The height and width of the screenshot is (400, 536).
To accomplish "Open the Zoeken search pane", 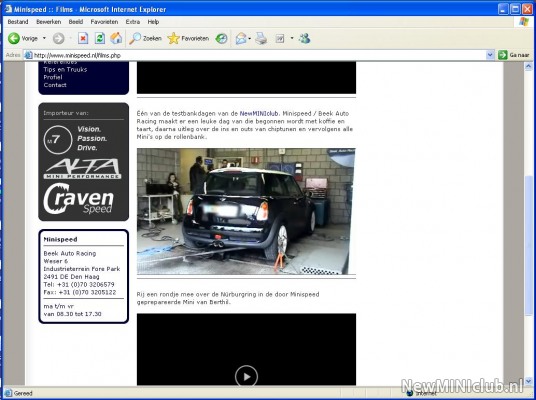I will tap(145, 38).
